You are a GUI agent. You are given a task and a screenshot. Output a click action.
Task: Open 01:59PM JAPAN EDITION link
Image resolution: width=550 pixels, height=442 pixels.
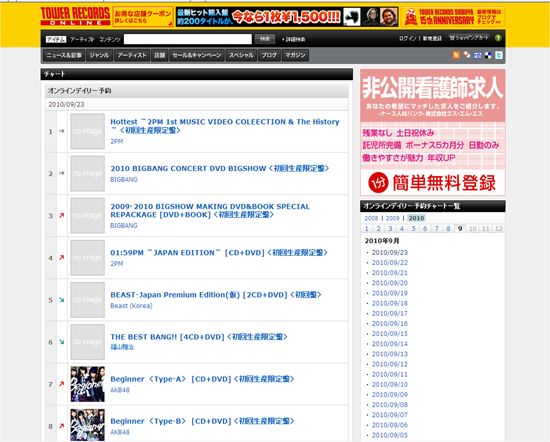[x=219, y=253]
